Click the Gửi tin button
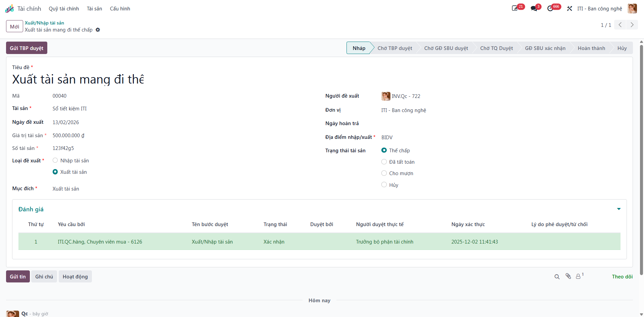Screen dimensions: 644x317 coord(18,276)
